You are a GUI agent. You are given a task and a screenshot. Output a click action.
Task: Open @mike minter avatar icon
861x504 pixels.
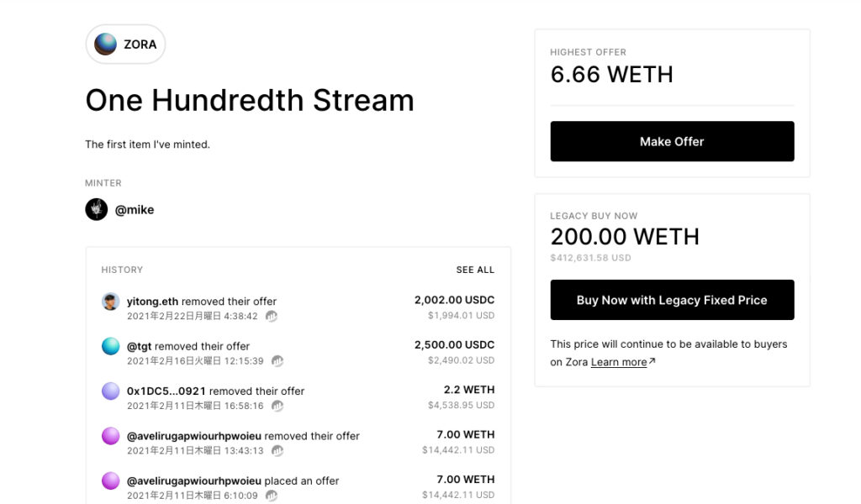point(96,209)
